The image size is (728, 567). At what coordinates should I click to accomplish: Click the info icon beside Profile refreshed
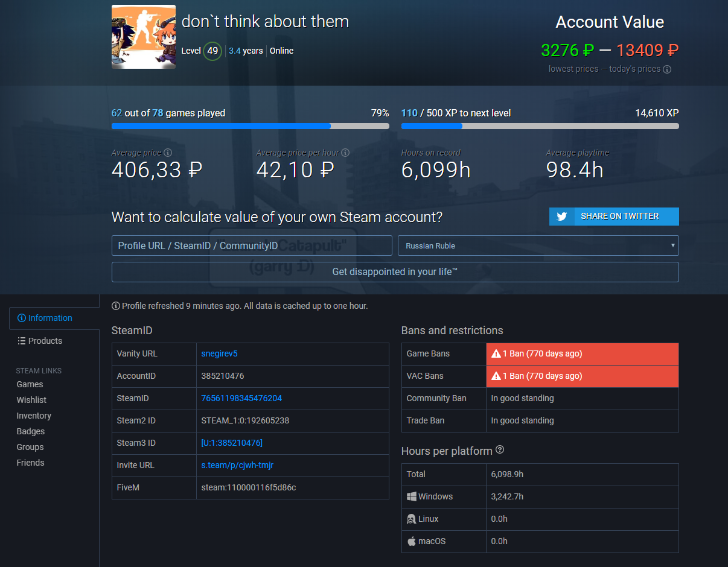pos(116,306)
